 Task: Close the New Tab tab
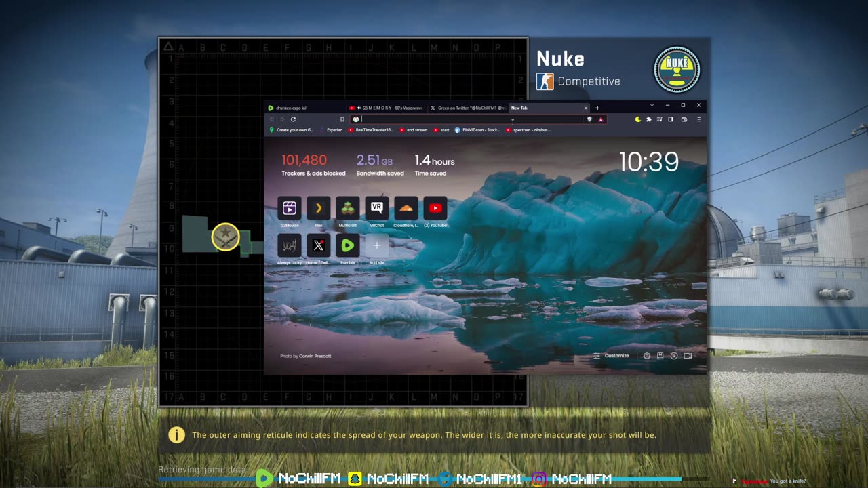[586, 108]
